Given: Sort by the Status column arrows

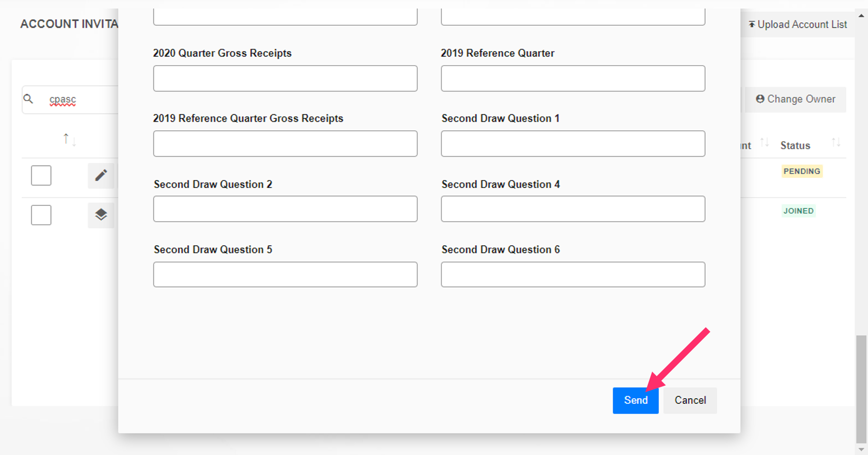Looking at the screenshot, I should pos(836,143).
